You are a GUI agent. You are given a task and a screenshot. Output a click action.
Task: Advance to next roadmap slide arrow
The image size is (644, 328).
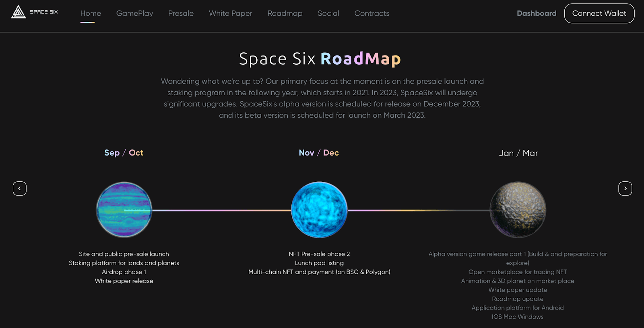pos(625,189)
